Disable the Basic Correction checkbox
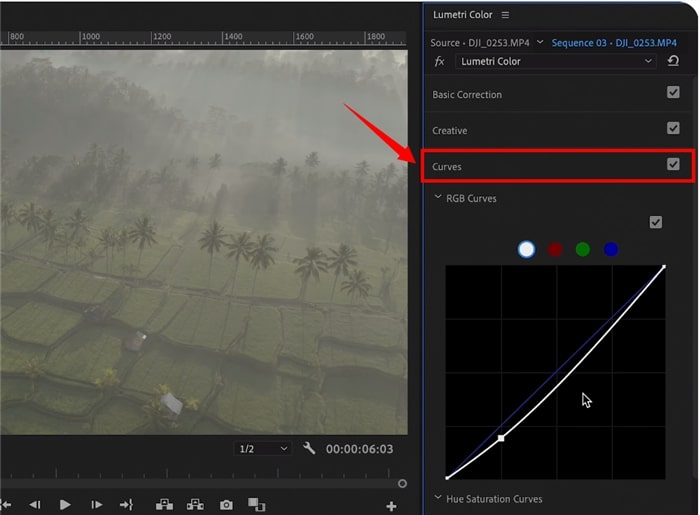 pyautogui.click(x=673, y=93)
